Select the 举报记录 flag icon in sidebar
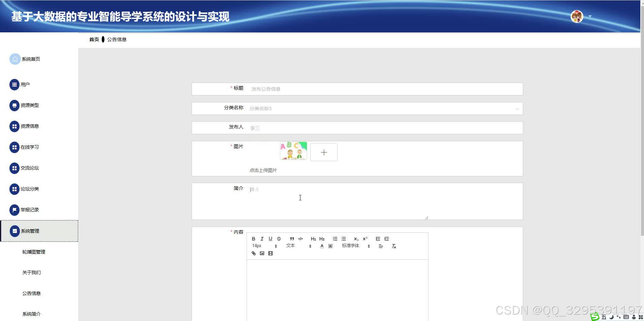The height and width of the screenshot is (321, 644). point(14,209)
